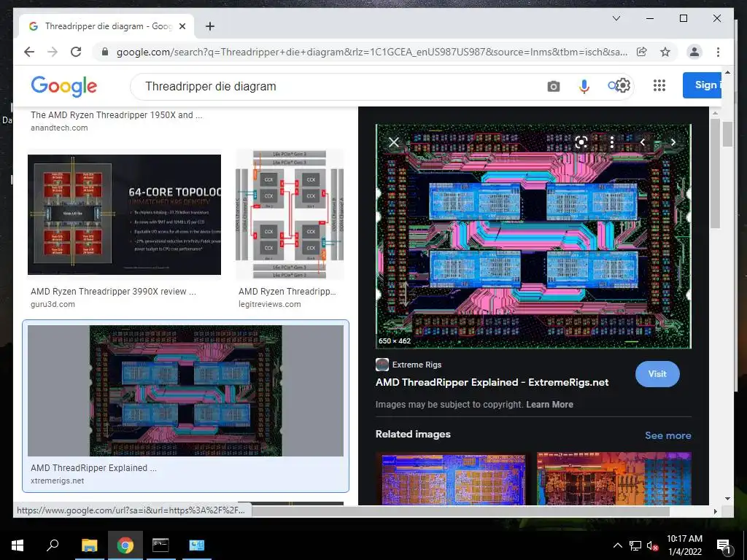Show next image with right chevron
The image size is (747, 560).
point(673,142)
